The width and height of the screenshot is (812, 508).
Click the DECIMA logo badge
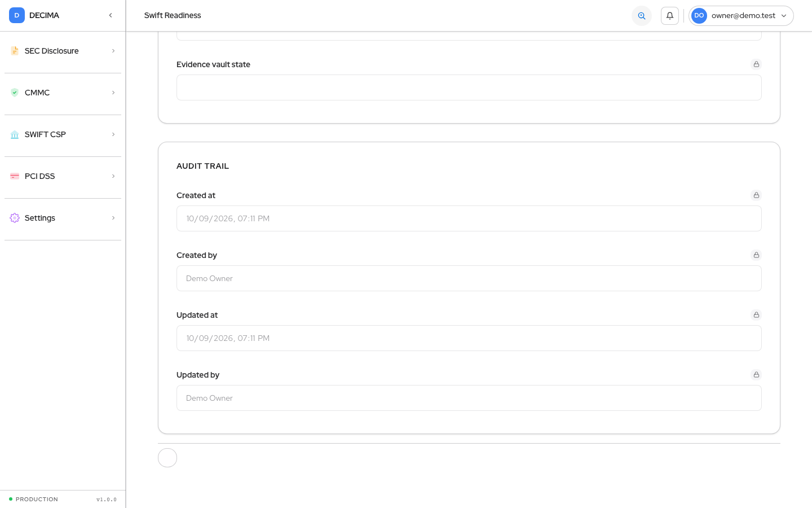point(17,15)
